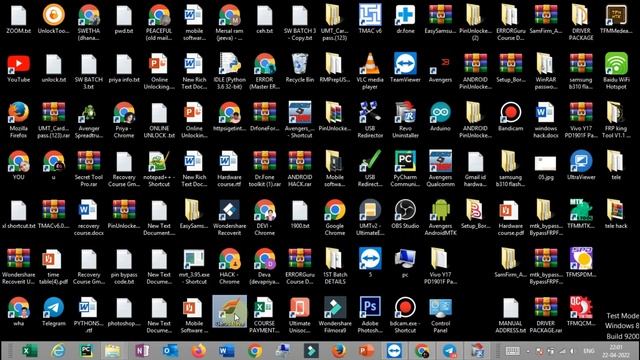Open the TFMSPDM desktop shortcut

tap(581, 263)
